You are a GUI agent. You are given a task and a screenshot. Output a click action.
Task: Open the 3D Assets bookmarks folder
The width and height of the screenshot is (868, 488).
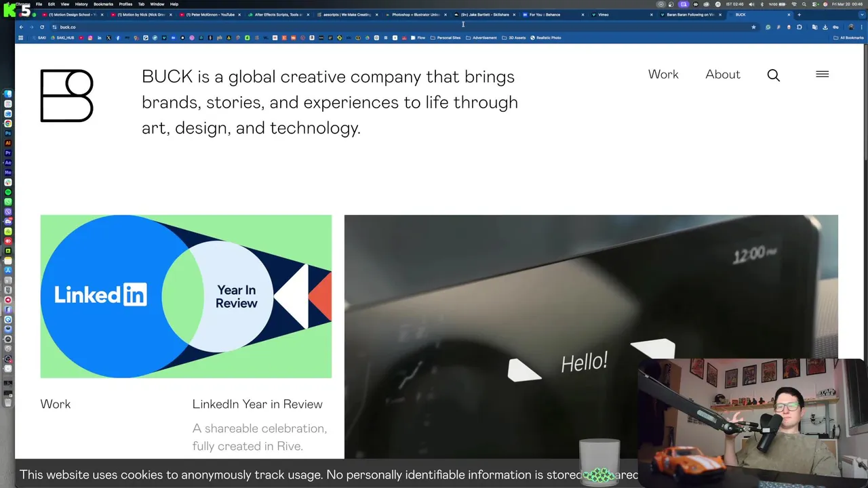click(513, 38)
